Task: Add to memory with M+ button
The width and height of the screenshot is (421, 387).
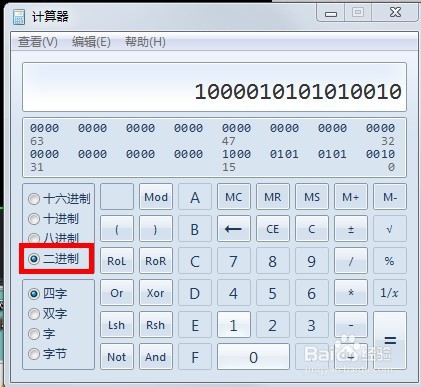Action: [x=351, y=197]
